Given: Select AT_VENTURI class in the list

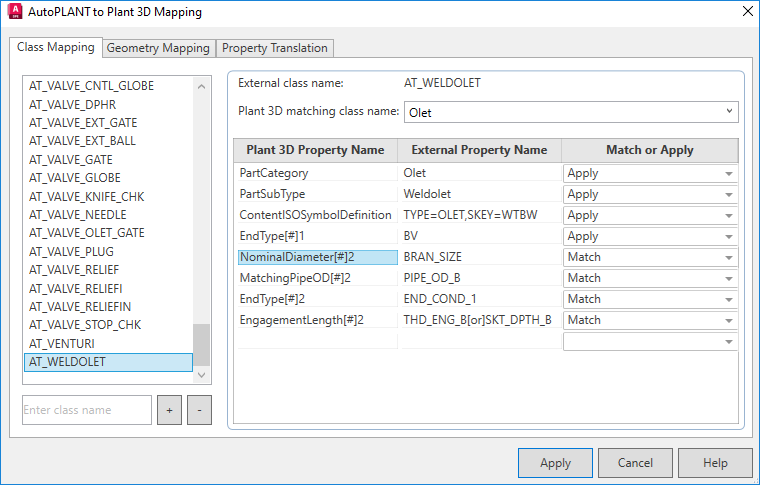Looking at the screenshot, I should click(63, 343).
